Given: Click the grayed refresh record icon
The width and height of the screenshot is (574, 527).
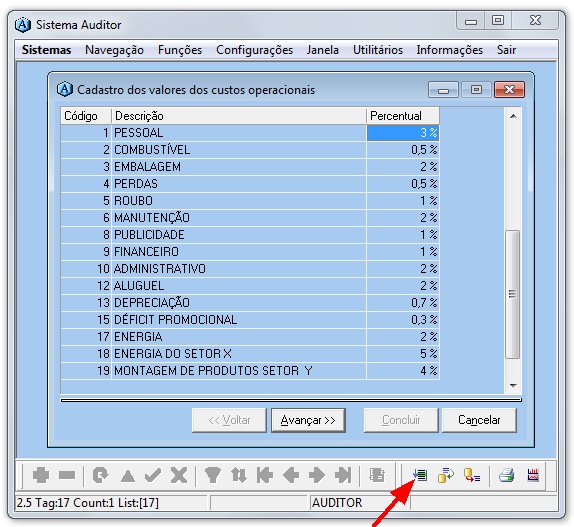Looking at the screenshot, I should pyautogui.click(x=100, y=475).
